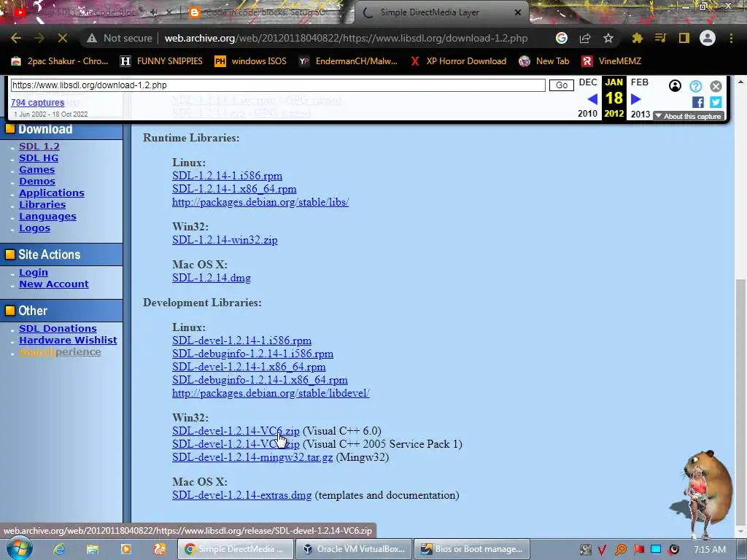Open packages.debian.org/stable/libdevel/ link

pyautogui.click(x=271, y=393)
